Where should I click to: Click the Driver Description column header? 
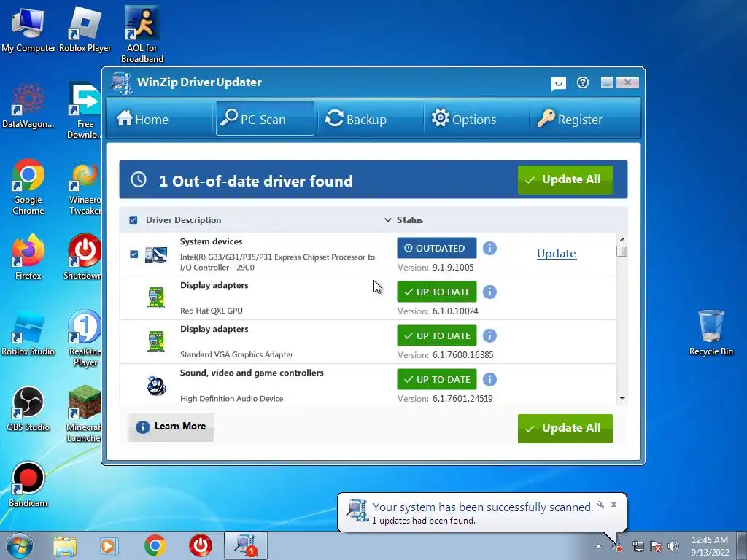point(183,220)
